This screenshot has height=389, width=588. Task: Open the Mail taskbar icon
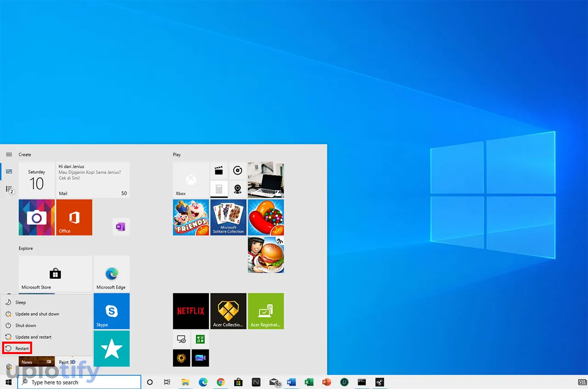(x=274, y=382)
